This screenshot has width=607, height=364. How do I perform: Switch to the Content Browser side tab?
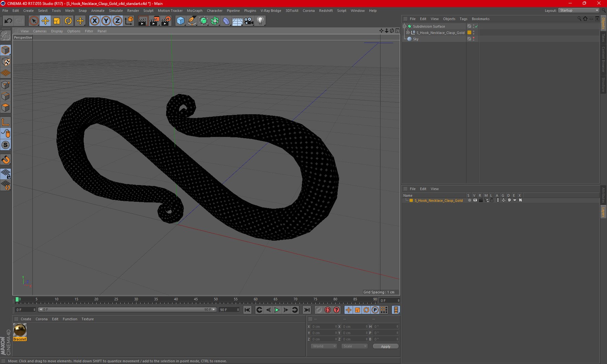(603, 59)
